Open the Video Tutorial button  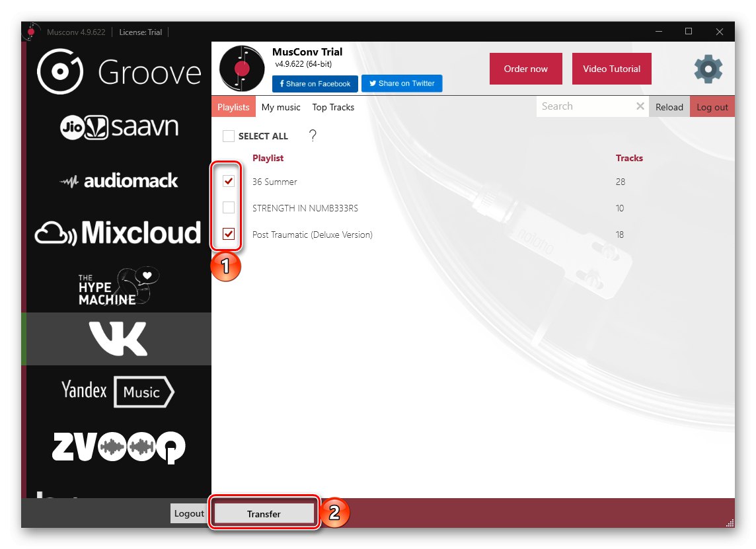(611, 69)
